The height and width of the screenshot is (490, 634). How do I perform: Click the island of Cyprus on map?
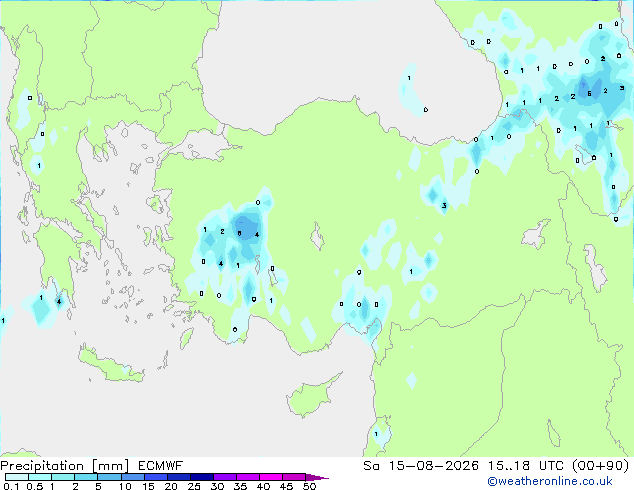309,397
